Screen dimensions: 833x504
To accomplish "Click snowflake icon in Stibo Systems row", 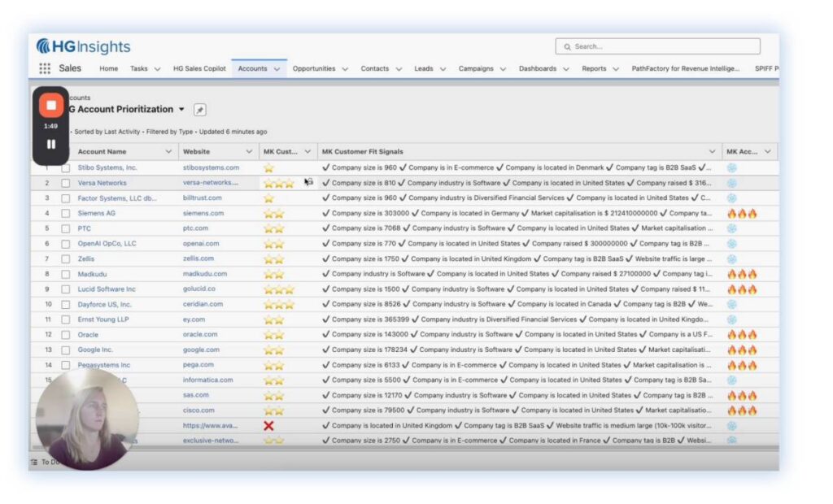I will pyautogui.click(x=732, y=167).
